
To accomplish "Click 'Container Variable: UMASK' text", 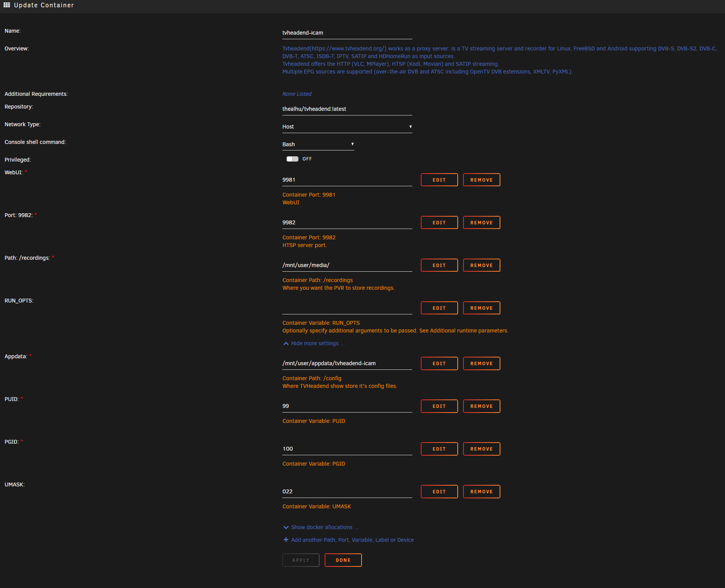I will pos(317,506).
